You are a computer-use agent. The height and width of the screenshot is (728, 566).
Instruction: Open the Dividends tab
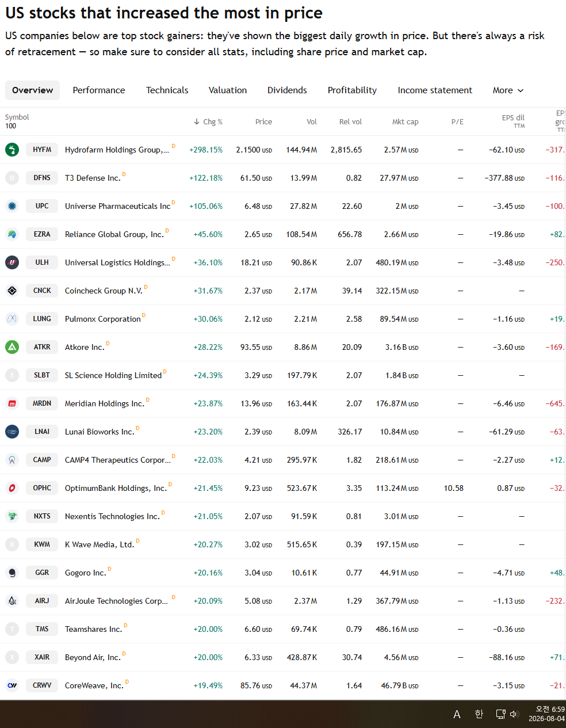coord(287,90)
